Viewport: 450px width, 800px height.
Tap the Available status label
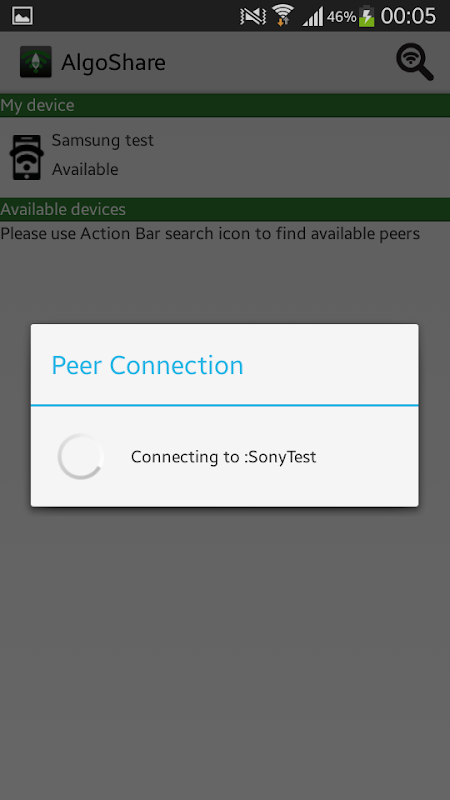85,169
